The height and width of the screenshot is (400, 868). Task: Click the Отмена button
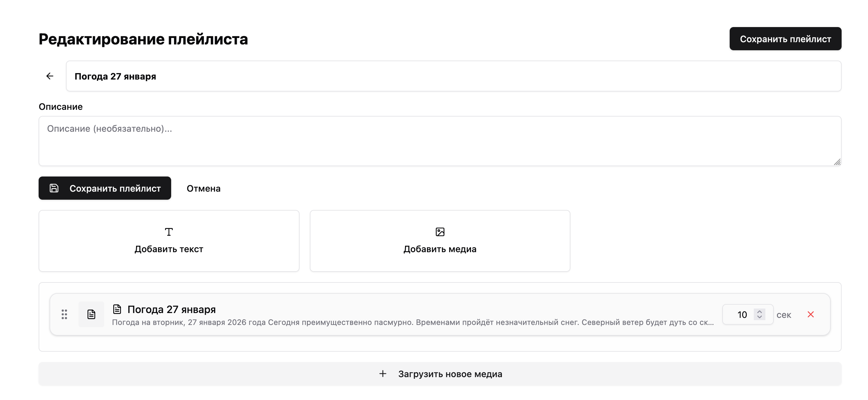204,188
